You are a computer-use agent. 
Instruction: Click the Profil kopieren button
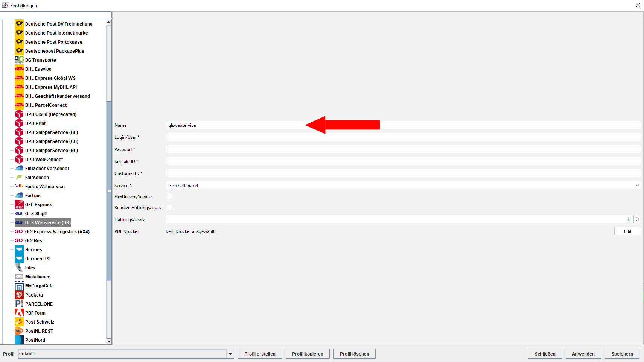tap(308, 354)
